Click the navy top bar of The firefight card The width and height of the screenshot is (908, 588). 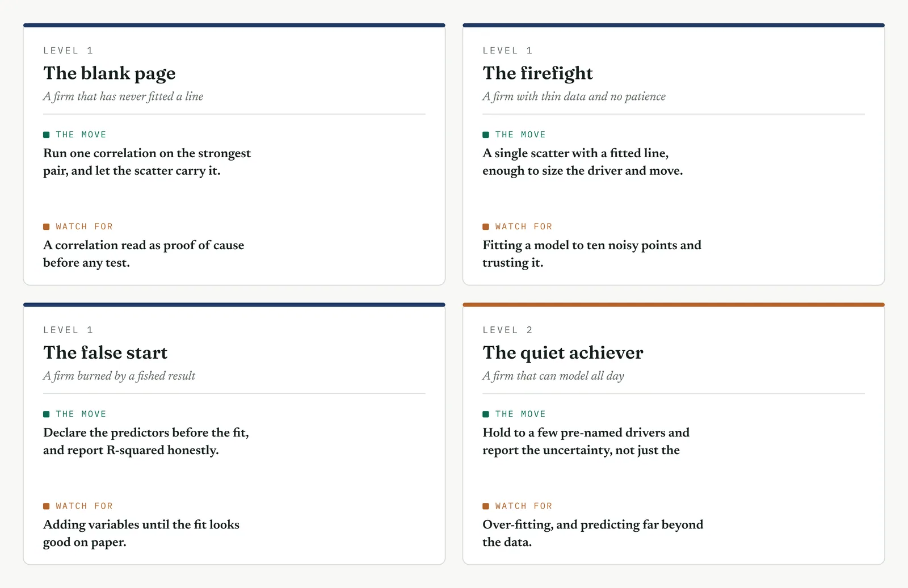coord(674,26)
